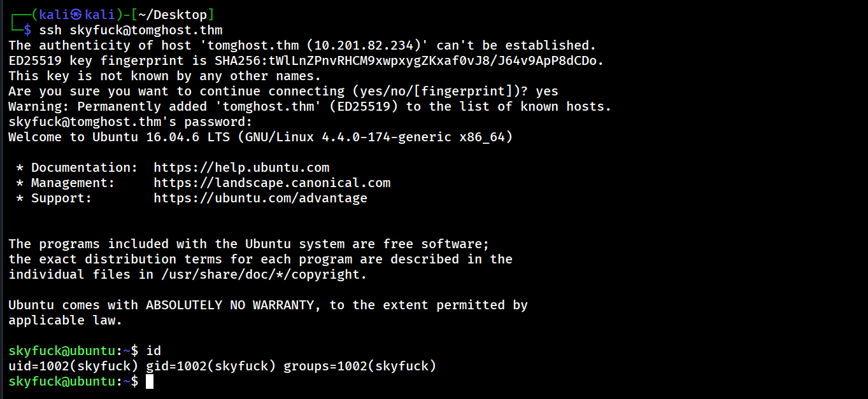
Task: Click the typed "yes" response
Action: coord(547,92)
